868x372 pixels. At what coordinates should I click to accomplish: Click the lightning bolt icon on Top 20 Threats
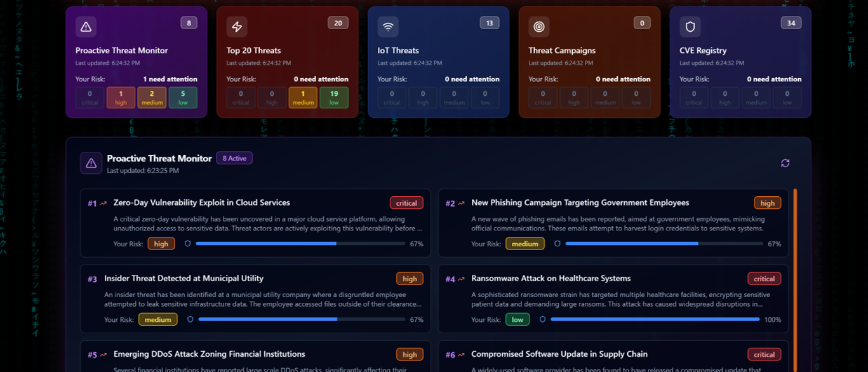coord(237,27)
